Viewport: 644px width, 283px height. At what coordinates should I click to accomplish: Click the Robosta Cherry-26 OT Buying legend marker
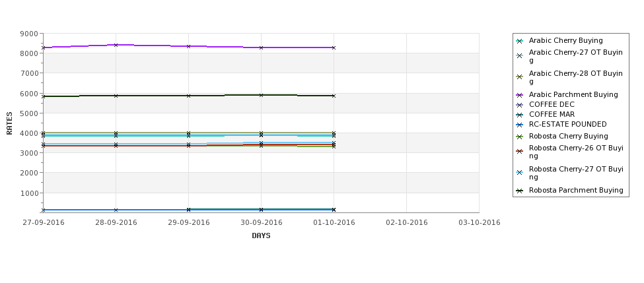click(520, 151)
